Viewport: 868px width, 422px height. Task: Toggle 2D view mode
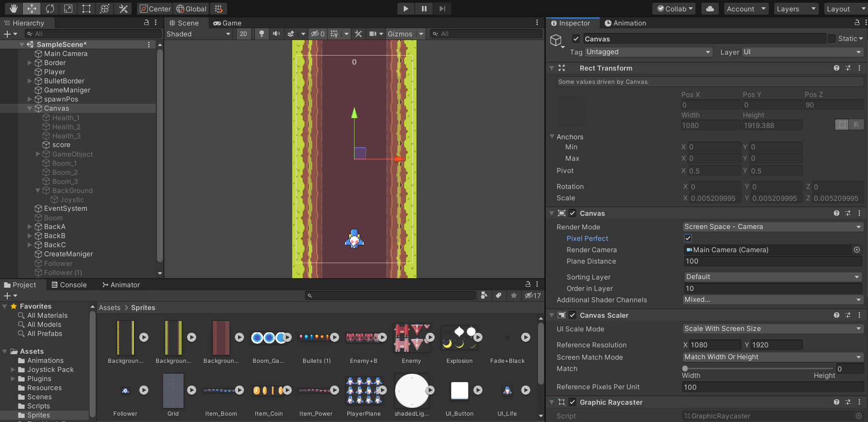[x=244, y=34]
